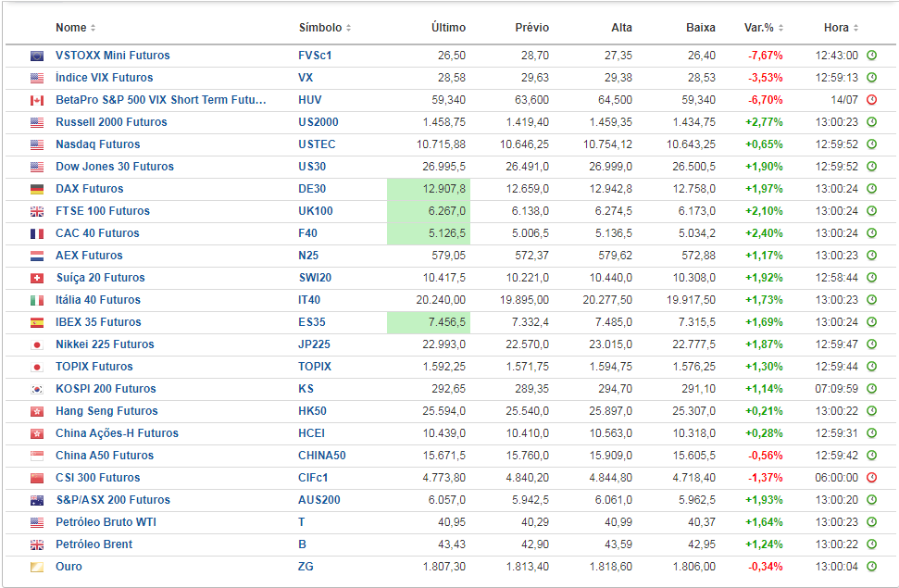Click the red clock icon for CSI 300 Futuros

tap(871, 478)
